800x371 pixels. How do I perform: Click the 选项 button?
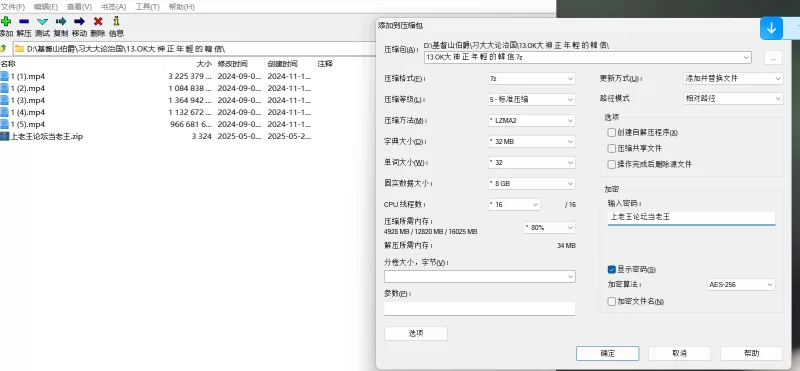[416, 334]
